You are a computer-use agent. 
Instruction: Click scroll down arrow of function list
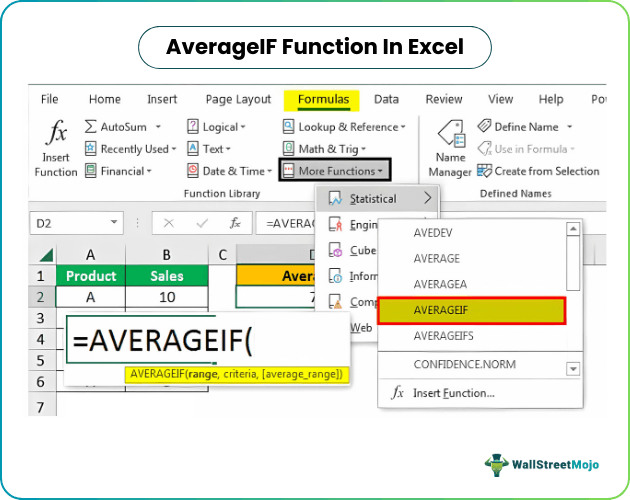click(x=573, y=368)
